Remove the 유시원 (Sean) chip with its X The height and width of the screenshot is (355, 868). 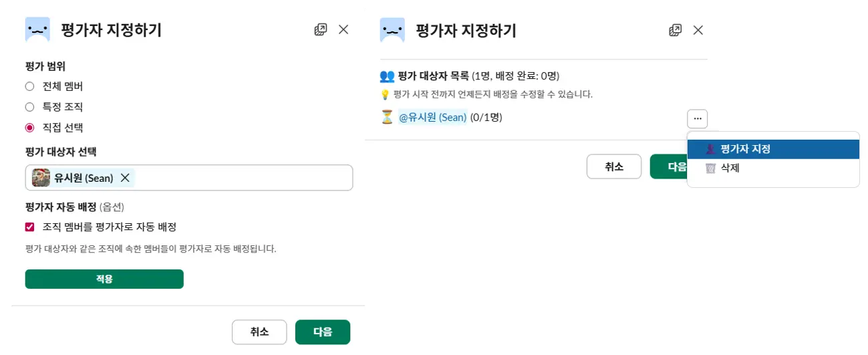click(125, 178)
